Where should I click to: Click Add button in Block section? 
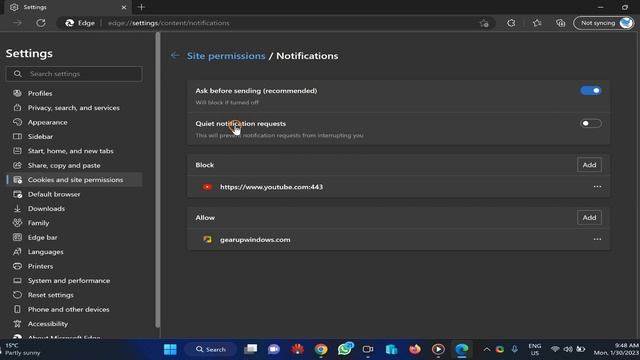coord(589,165)
